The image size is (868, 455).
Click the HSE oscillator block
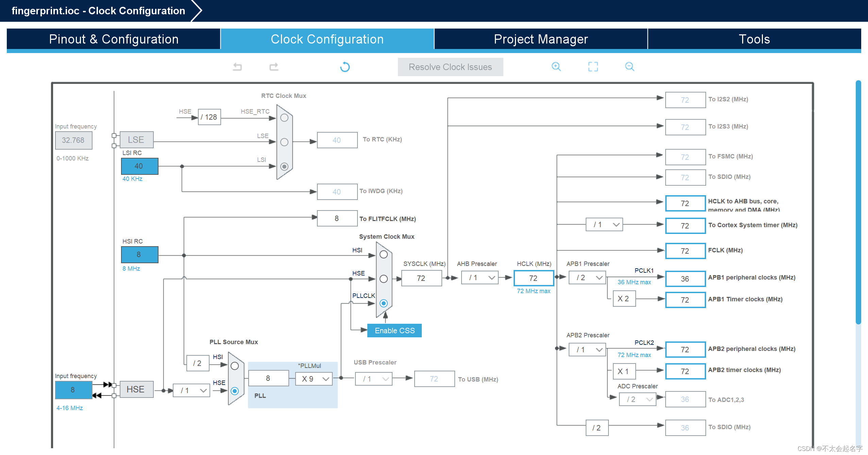[x=136, y=389]
